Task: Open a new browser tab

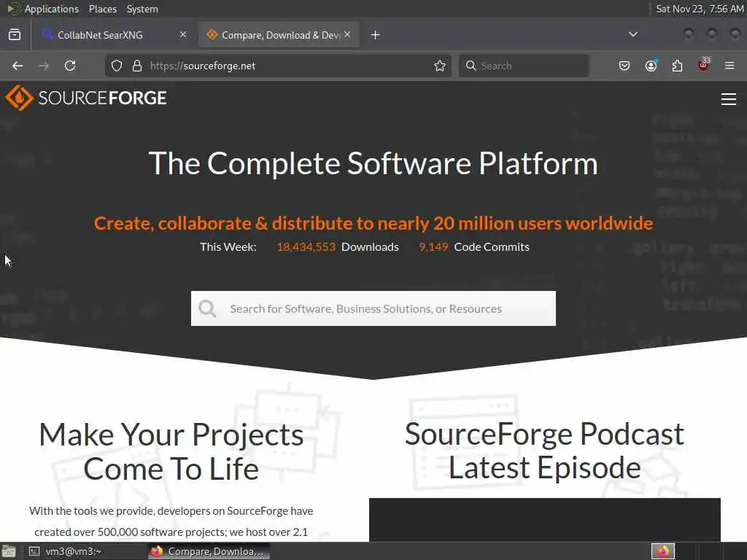Action: tap(376, 35)
